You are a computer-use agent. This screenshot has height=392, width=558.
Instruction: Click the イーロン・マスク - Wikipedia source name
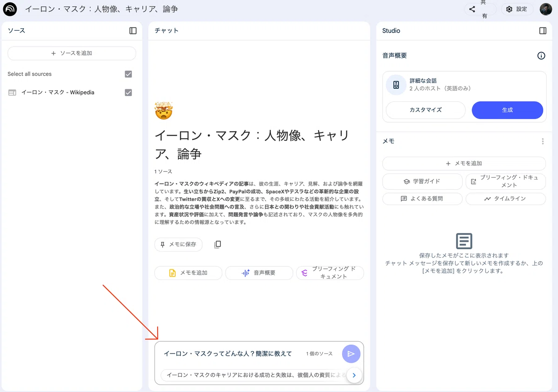pos(58,93)
